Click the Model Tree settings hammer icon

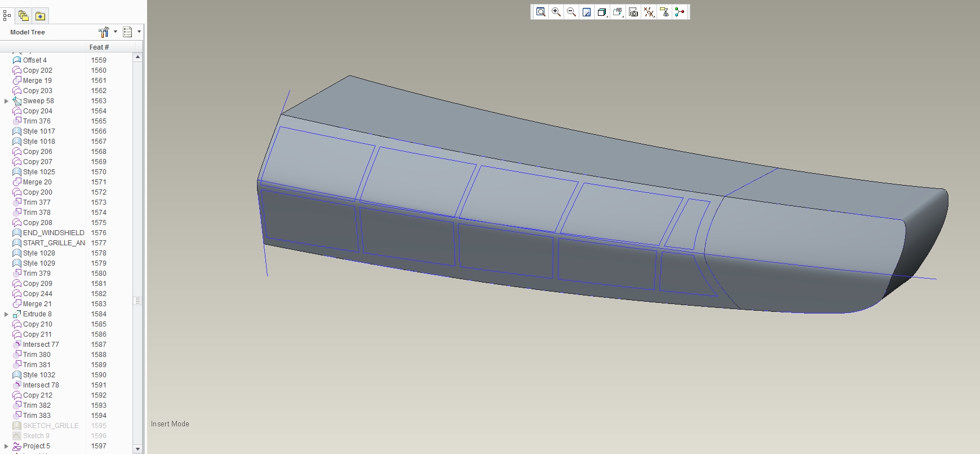pos(104,32)
